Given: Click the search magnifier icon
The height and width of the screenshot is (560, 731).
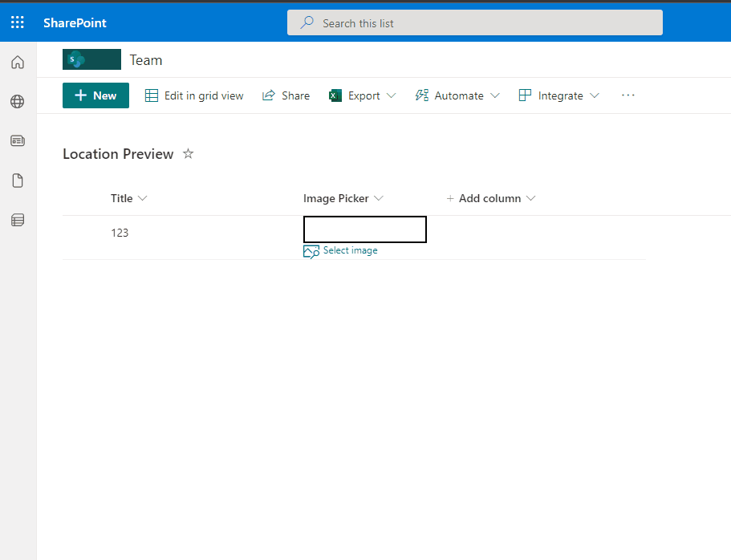Looking at the screenshot, I should 307,22.
